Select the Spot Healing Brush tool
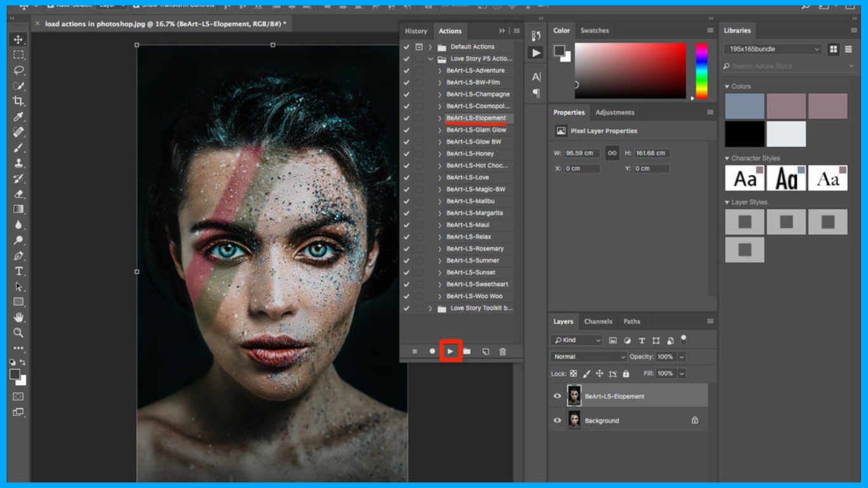Image resolution: width=868 pixels, height=488 pixels. click(18, 132)
